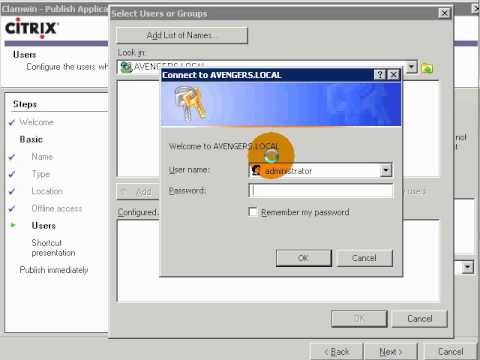This screenshot has width=480, height=360.
Task: Click the help question mark in Connect dialog
Action: (x=380, y=75)
